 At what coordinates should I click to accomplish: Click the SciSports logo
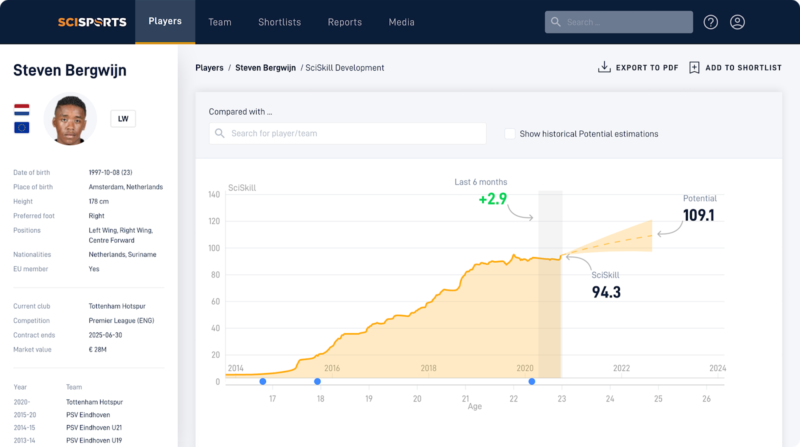92,22
